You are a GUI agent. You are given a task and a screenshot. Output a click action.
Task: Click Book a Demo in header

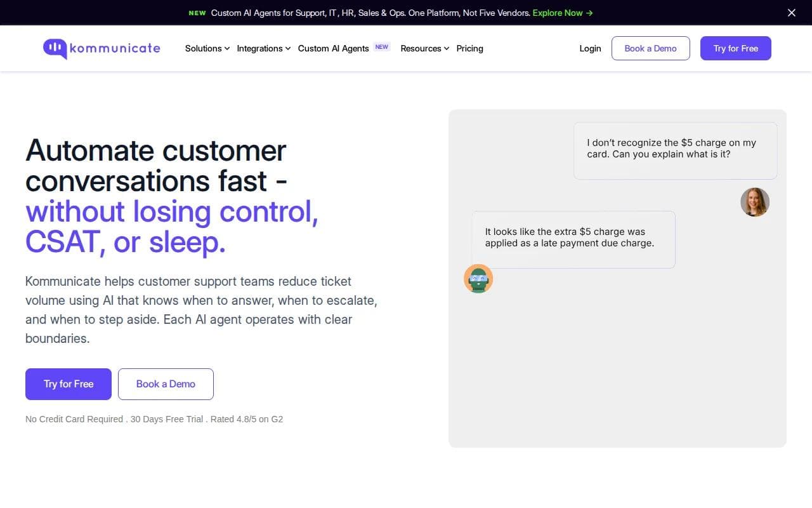point(651,48)
